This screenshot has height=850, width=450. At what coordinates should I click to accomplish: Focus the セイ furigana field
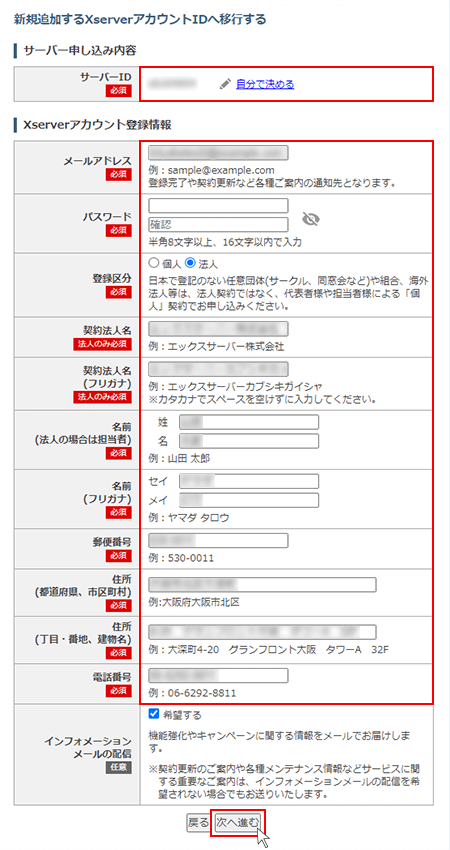coord(249,481)
